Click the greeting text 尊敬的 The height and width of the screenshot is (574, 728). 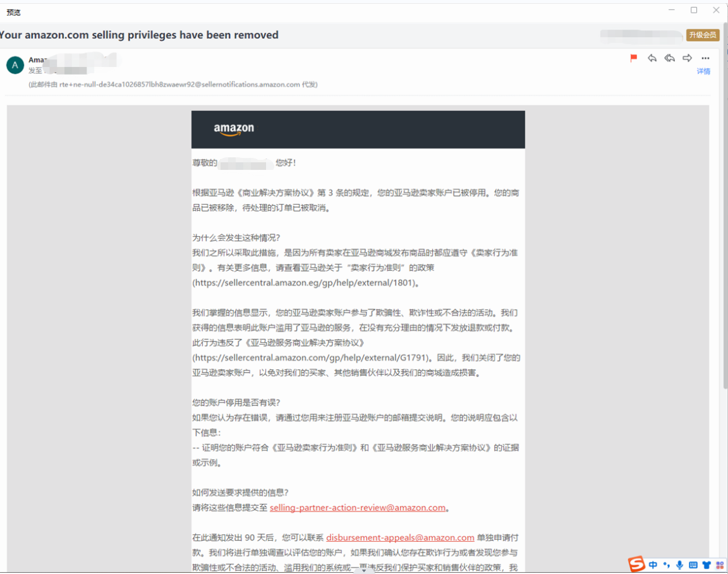tap(205, 163)
